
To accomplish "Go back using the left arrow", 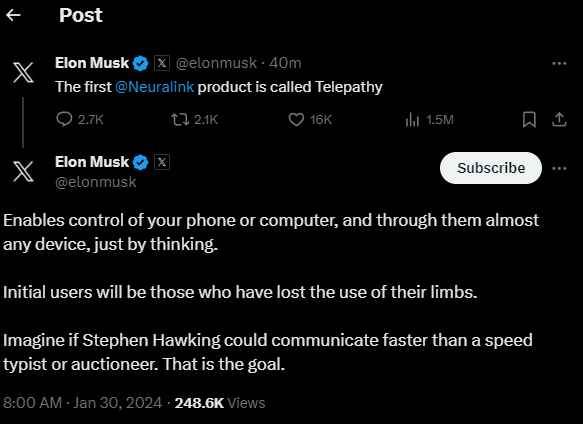I will (13, 15).
